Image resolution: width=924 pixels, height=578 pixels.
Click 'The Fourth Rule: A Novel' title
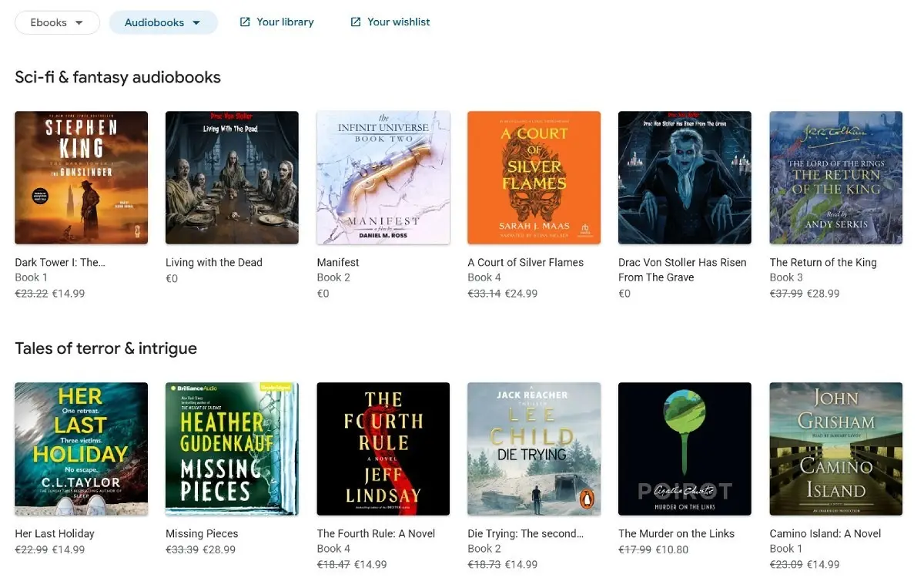[376, 534]
